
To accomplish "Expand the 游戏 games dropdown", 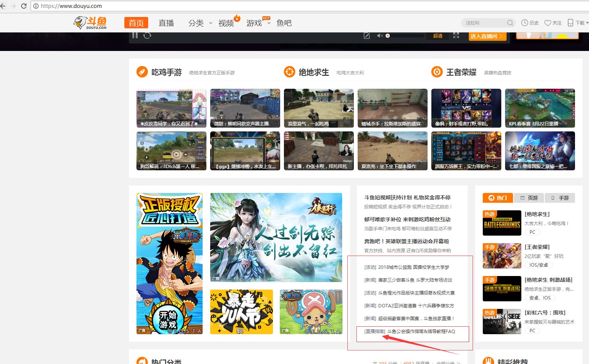I will pos(269,23).
